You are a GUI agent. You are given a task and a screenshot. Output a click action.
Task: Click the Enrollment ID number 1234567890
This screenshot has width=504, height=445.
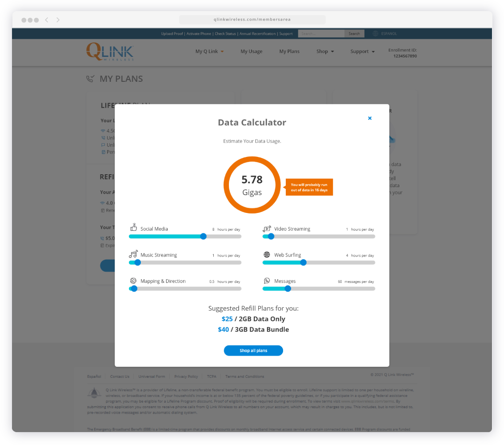pyautogui.click(x=405, y=56)
